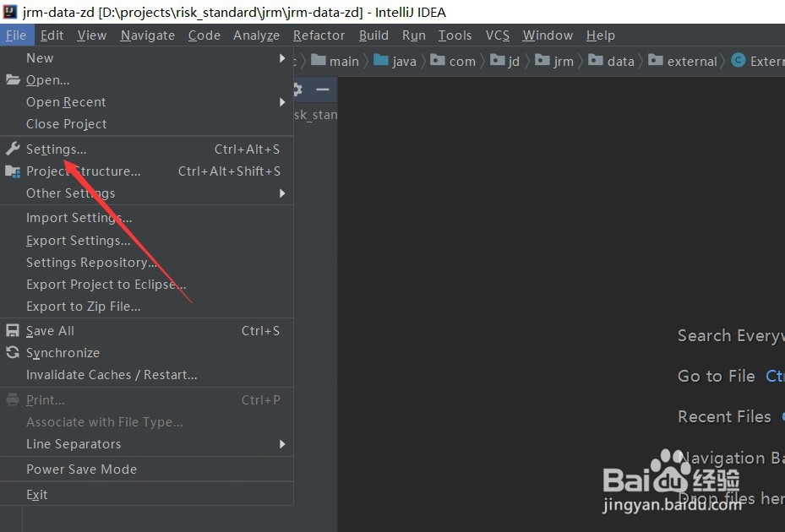Viewport: 785px width, 532px height.
Task: Click the 'data' breadcrumb label
Action: coord(620,62)
